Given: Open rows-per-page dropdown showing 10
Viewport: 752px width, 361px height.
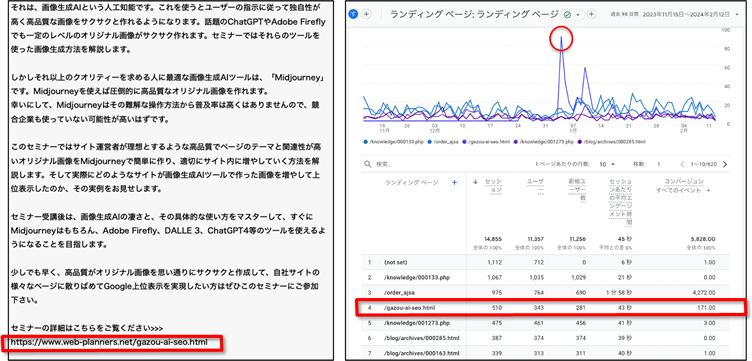Looking at the screenshot, I should 607,164.
